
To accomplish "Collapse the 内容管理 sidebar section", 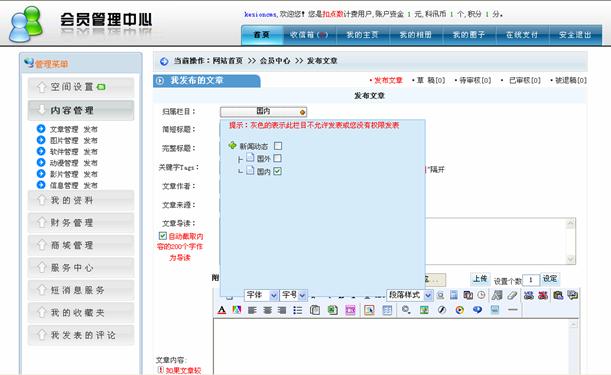I will (x=81, y=110).
